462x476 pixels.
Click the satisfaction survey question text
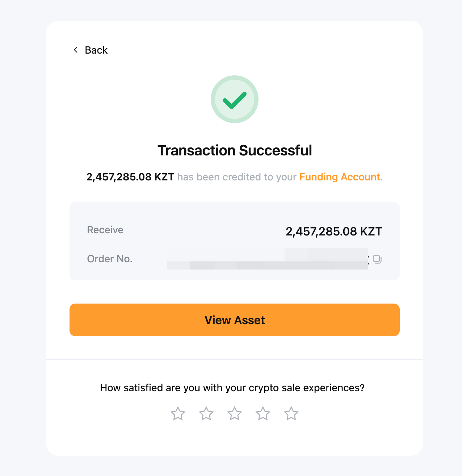click(x=232, y=388)
